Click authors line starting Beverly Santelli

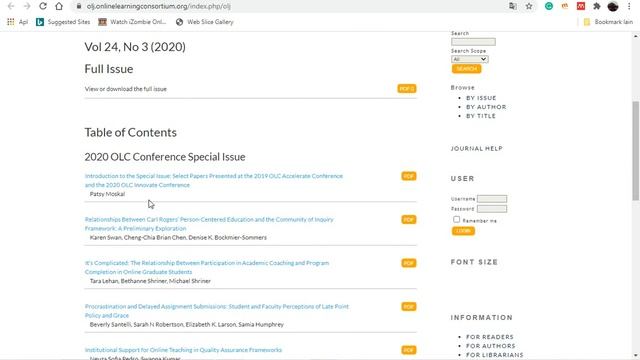187,324
